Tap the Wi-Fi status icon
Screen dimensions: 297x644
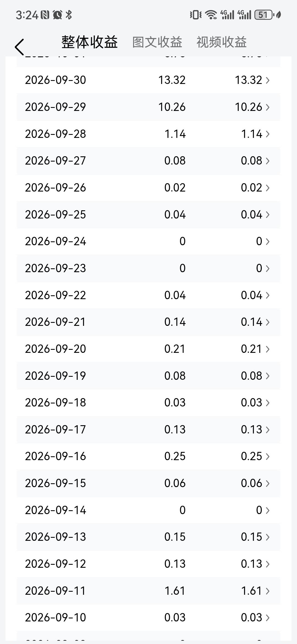[x=211, y=15]
